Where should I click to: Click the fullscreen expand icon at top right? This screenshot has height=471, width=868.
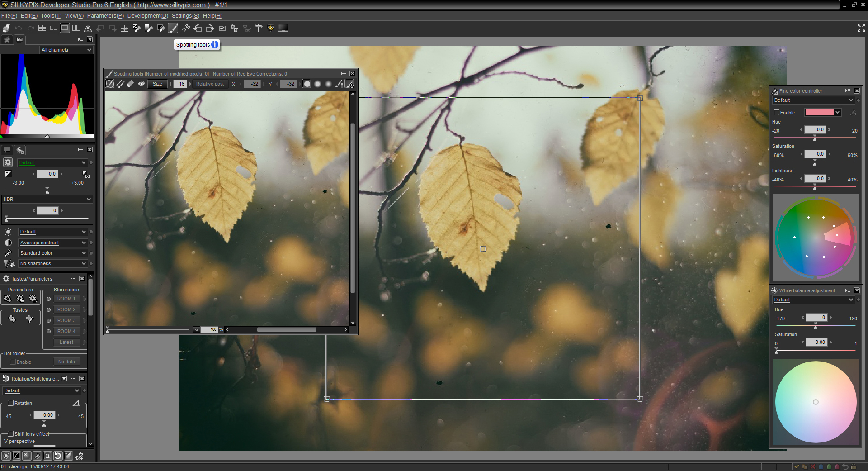pos(861,28)
